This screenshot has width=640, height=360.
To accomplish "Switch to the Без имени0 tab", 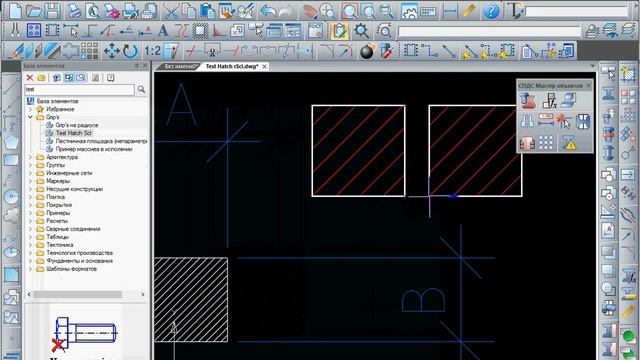I will (x=180, y=66).
